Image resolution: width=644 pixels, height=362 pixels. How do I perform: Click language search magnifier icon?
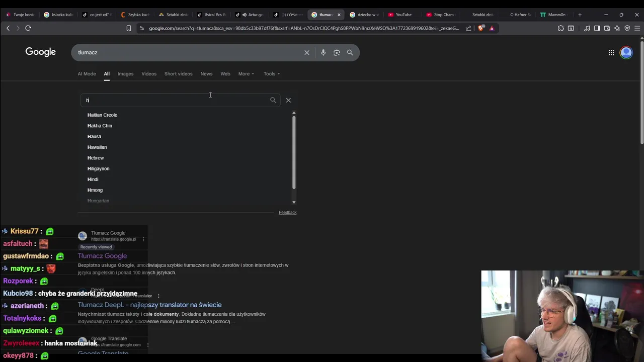[273, 100]
